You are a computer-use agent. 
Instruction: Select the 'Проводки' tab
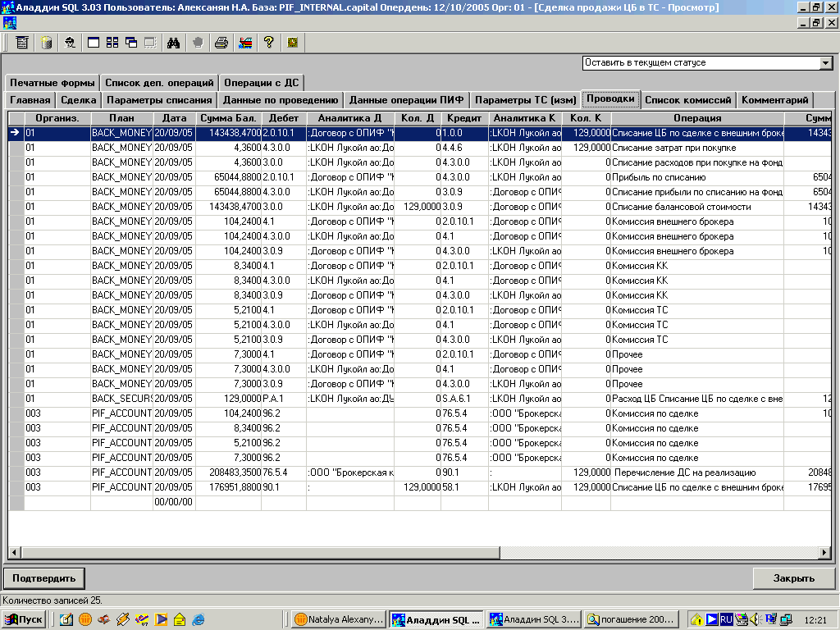(x=610, y=98)
